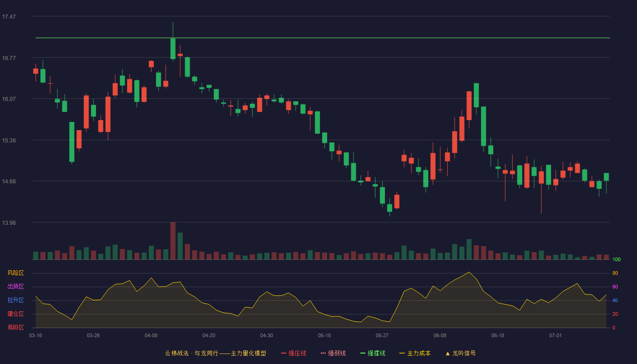The height and width of the screenshot is (364, 637).
Task: Click the 04-08 date label
Action: [x=151, y=335]
